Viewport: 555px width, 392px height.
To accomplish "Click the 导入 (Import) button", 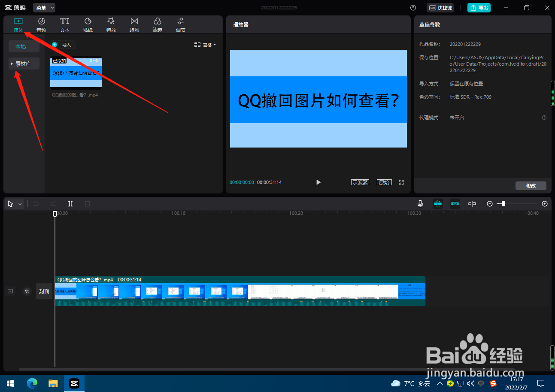I will 62,45.
